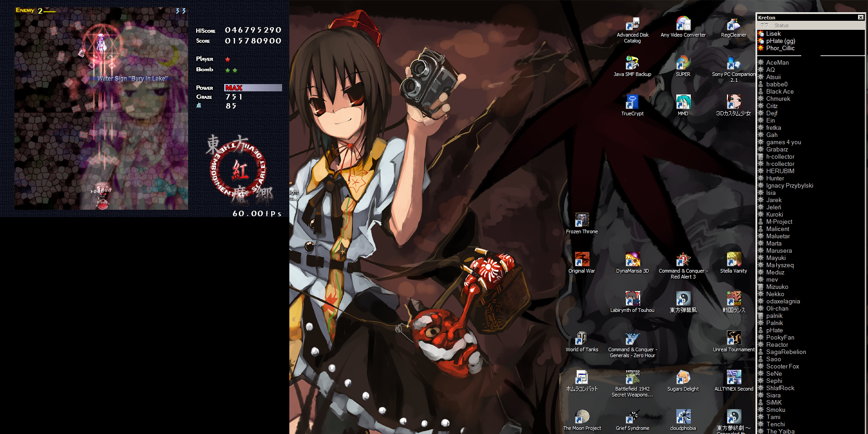Select contact odaxelagnia
The width and height of the screenshot is (868, 434).
(x=783, y=301)
